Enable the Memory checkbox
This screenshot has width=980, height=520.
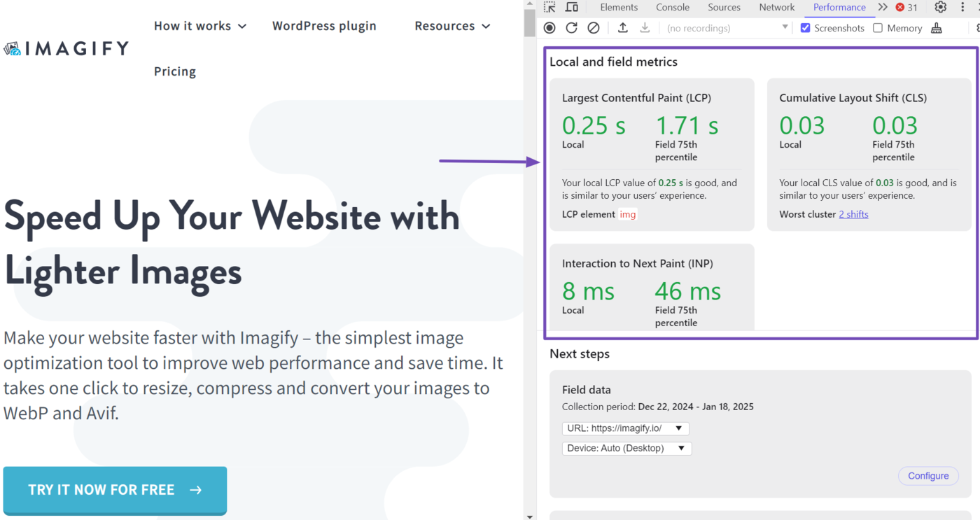pos(878,28)
